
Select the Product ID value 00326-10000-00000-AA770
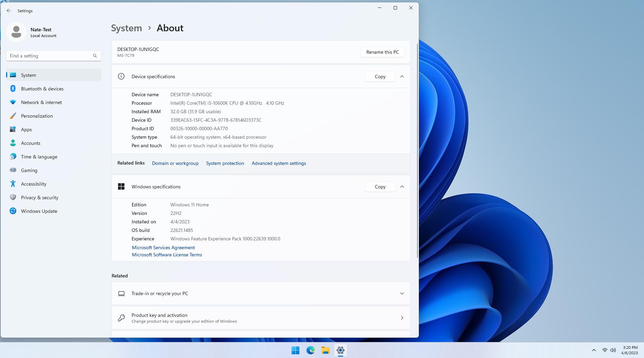[x=199, y=129]
